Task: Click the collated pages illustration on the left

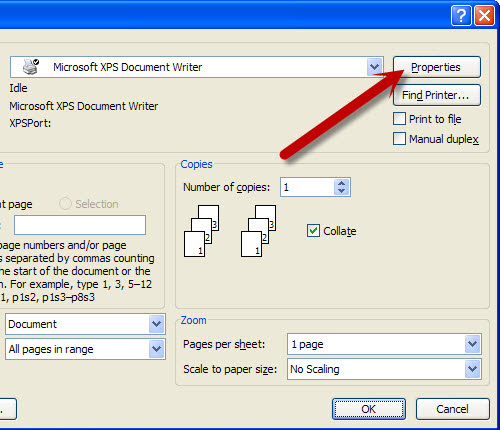Action: coord(201,231)
